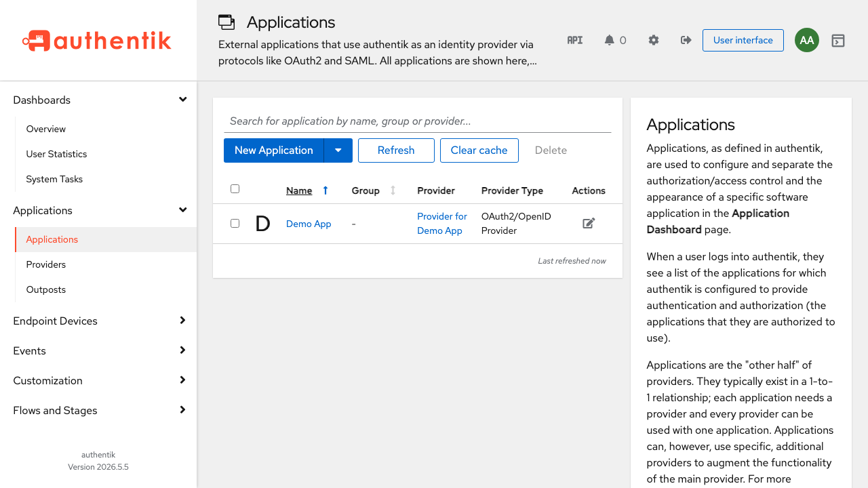Click the Version 2026.5.5 text
868x488 pixels.
(x=98, y=467)
